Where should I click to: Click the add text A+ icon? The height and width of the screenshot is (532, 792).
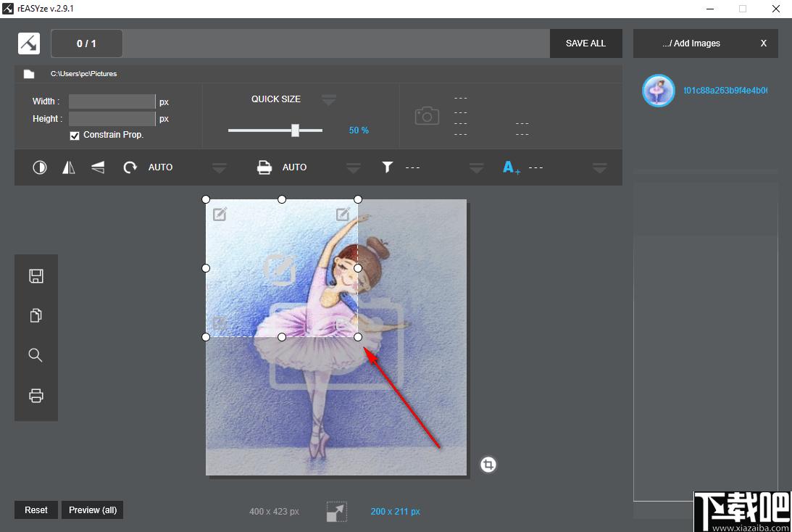pos(511,167)
